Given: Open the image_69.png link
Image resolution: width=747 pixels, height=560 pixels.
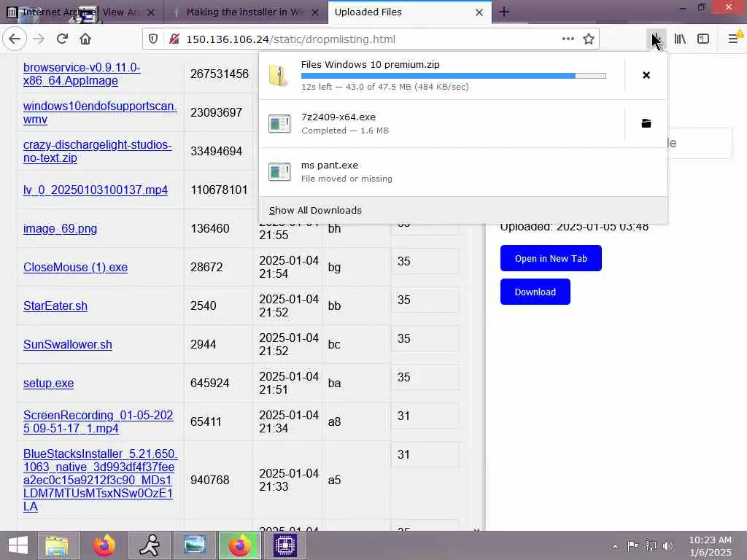Looking at the screenshot, I should (60, 228).
